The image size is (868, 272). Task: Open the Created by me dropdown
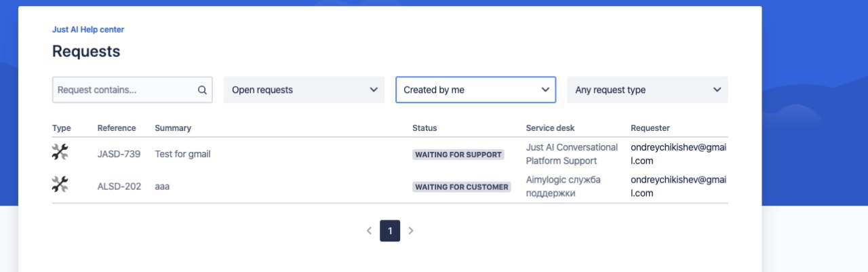pos(475,90)
